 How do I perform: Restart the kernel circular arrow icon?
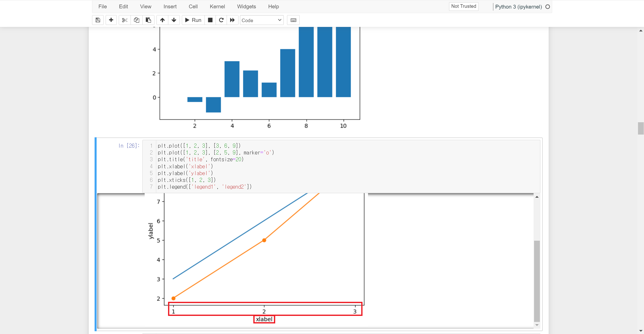coord(221,20)
